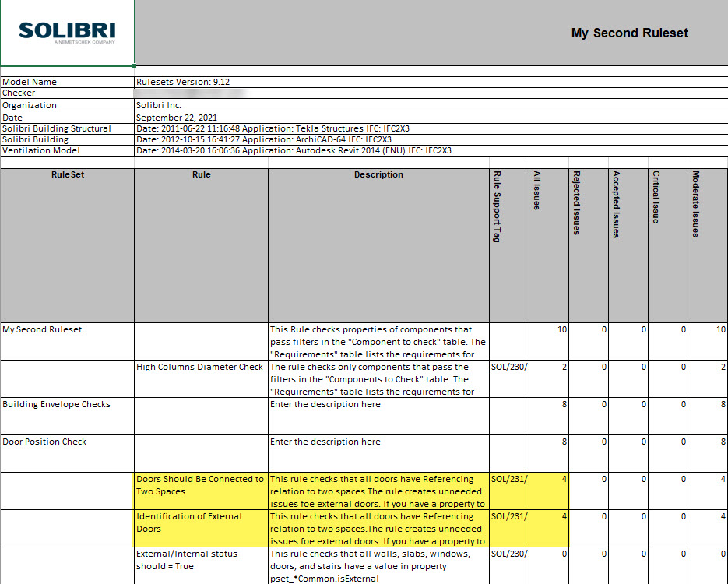The height and width of the screenshot is (584, 728).
Task: Select the 'Rule Support Tag' rotated header
Action: point(509,245)
